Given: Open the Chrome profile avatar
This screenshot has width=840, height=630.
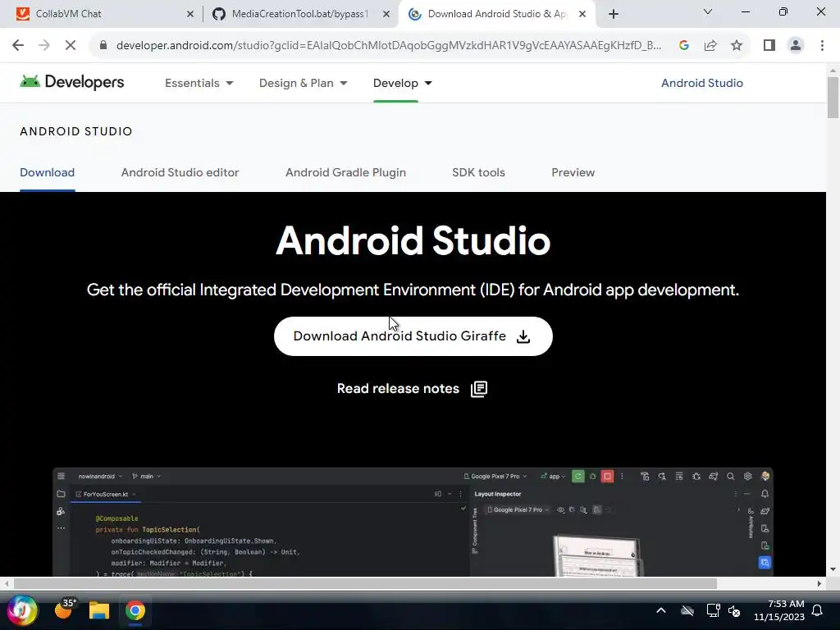Looking at the screenshot, I should [x=796, y=46].
